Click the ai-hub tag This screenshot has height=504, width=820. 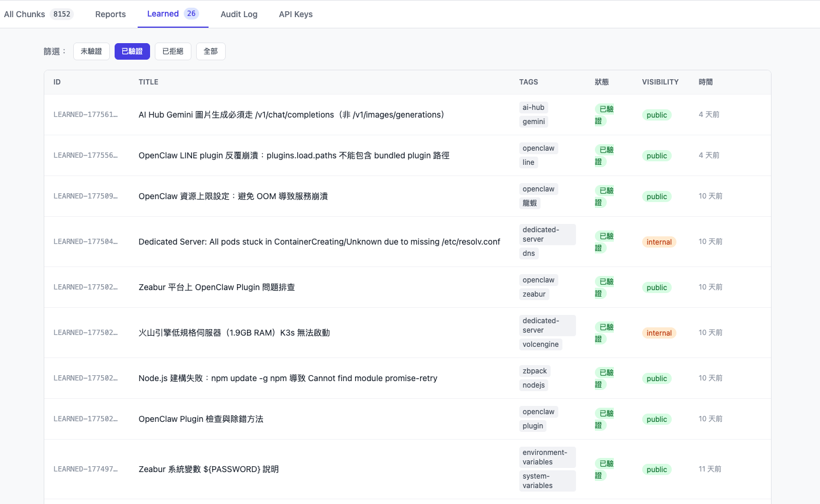[533, 107]
